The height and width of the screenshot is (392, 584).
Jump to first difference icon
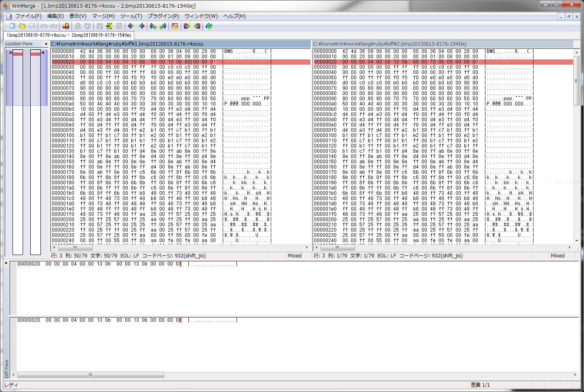pos(100,26)
